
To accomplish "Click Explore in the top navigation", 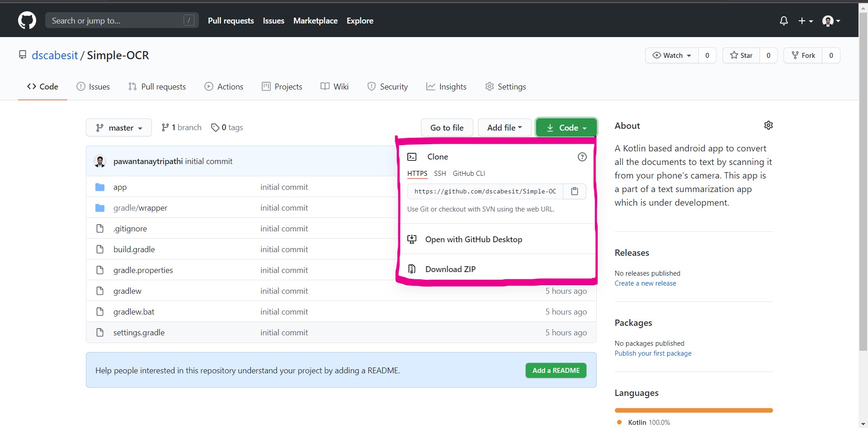I will (x=360, y=21).
